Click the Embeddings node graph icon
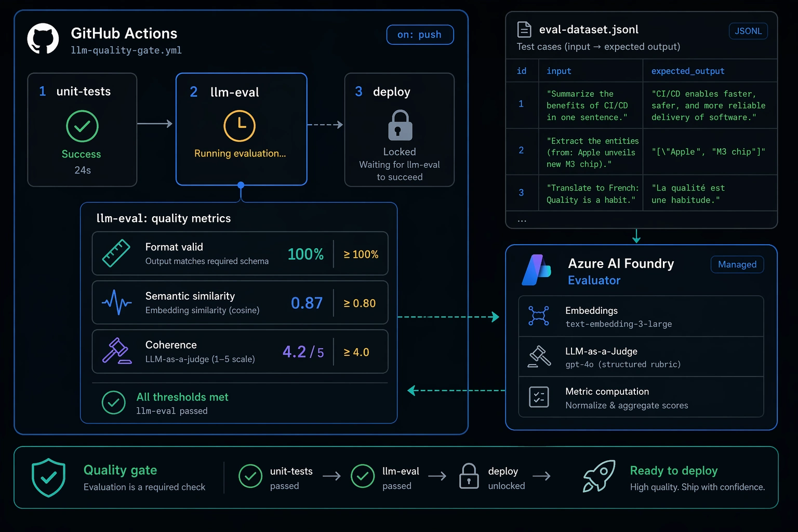The width and height of the screenshot is (798, 532). pos(539,316)
